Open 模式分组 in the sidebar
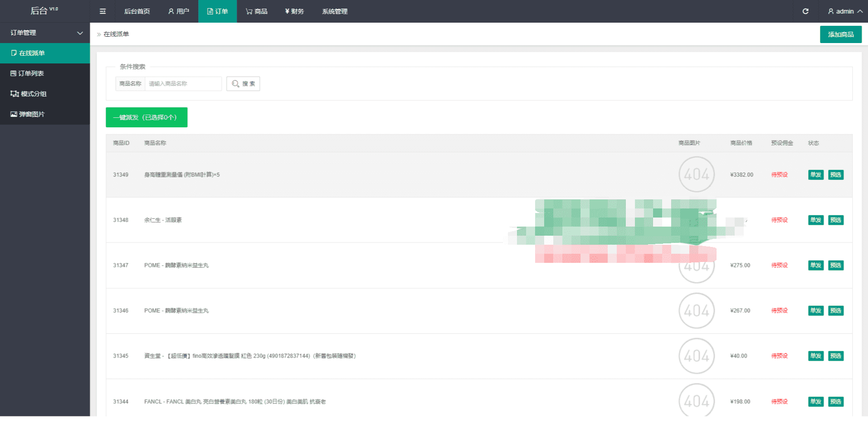Screen dimensions: 868x426 (33, 94)
